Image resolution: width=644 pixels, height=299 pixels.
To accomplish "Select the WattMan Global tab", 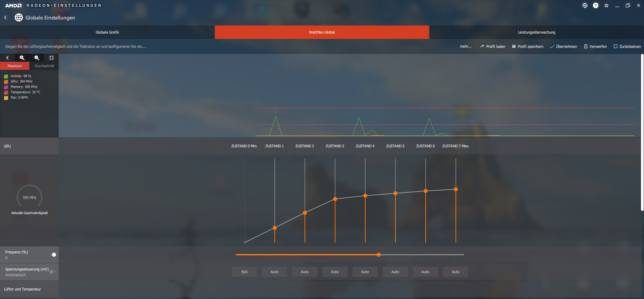I will (x=322, y=32).
